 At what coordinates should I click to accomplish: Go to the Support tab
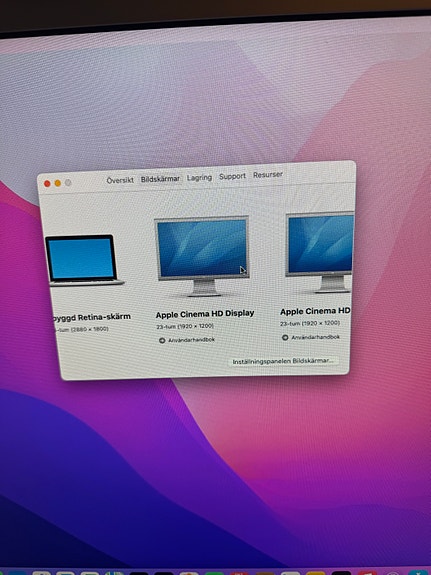232,176
